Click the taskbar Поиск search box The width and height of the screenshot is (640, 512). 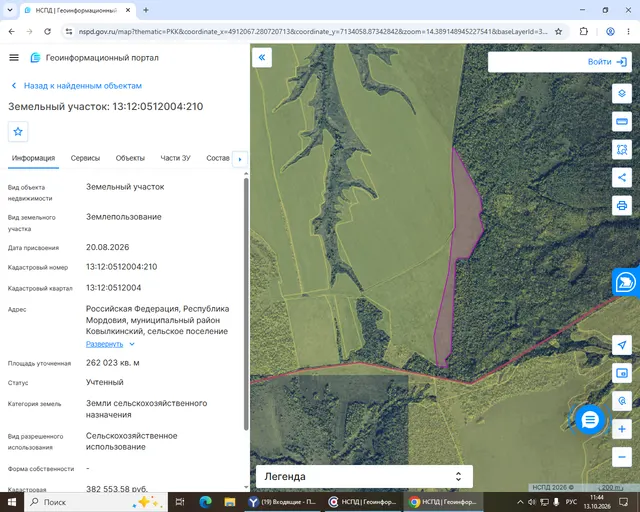pos(96,502)
